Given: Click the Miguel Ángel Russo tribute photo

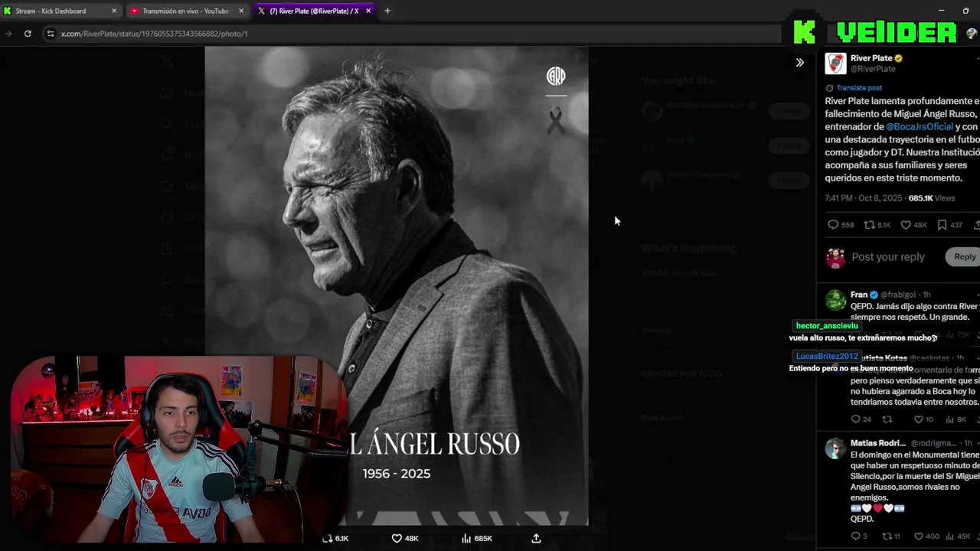Looking at the screenshot, I should coord(397,285).
